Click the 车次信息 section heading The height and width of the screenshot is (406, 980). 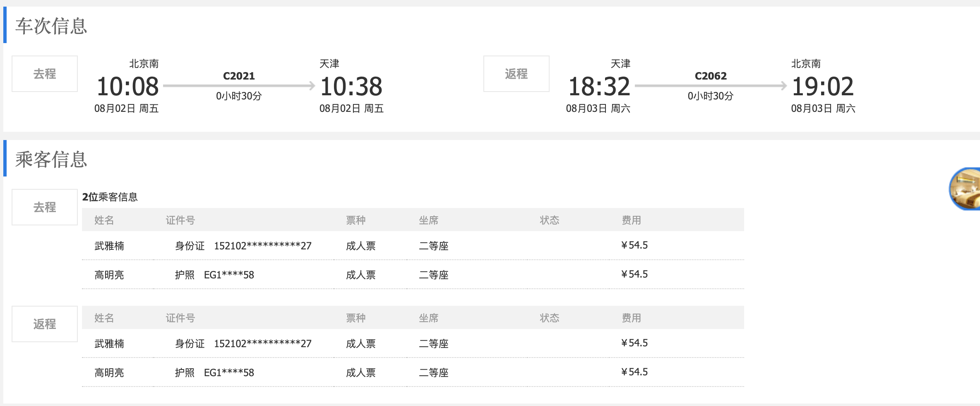click(x=51, y=26)
